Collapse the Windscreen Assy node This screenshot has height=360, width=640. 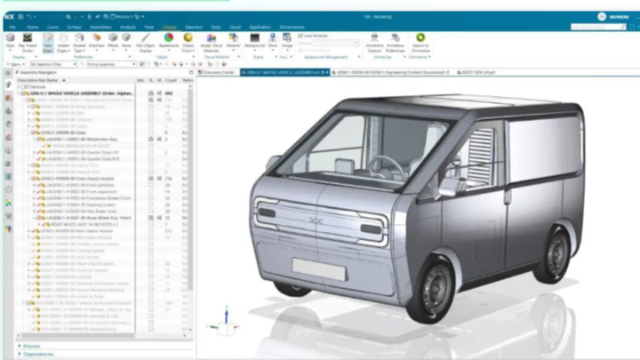tap(34, 139)
